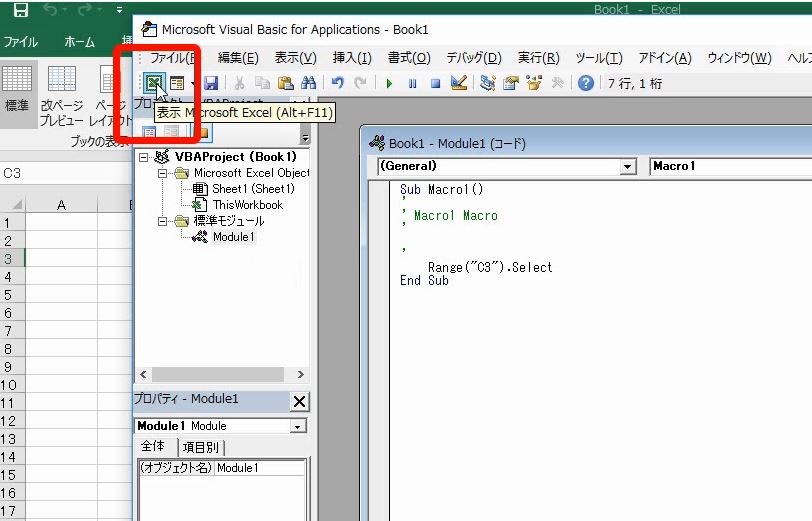
Task: Collapse the 標準モジュール folder
Action: click(x=162, y=221)
